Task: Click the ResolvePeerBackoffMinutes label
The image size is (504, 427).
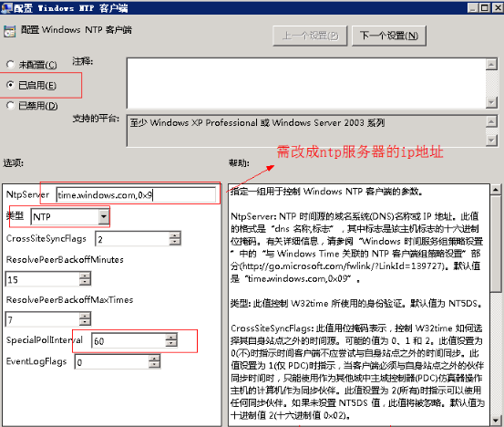Action: (x=65, y=259)
